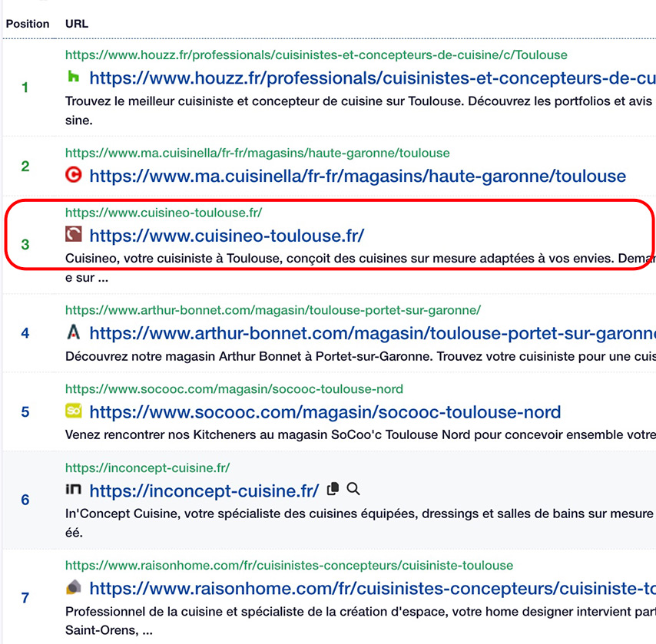Open the large blue cuisineo-toulouse.fr link
The image size is (656, 644).
pyautogui.click(x=227, y=236)
